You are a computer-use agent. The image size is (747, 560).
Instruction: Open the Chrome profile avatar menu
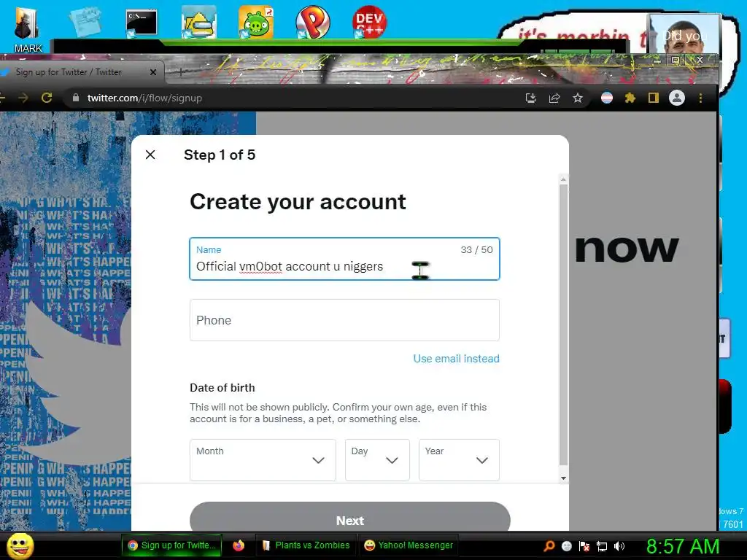[x=676, y=98]
